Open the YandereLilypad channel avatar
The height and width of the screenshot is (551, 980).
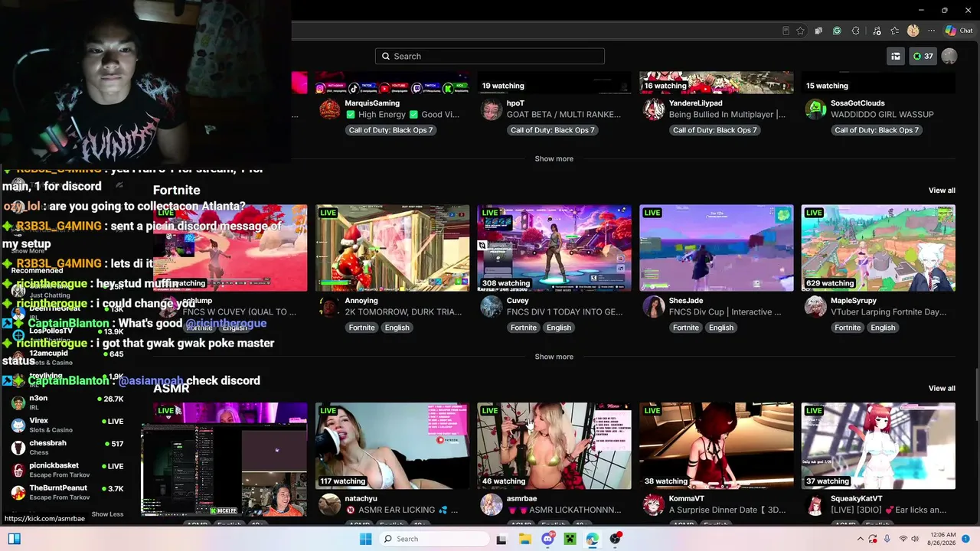tap(653, 109)
